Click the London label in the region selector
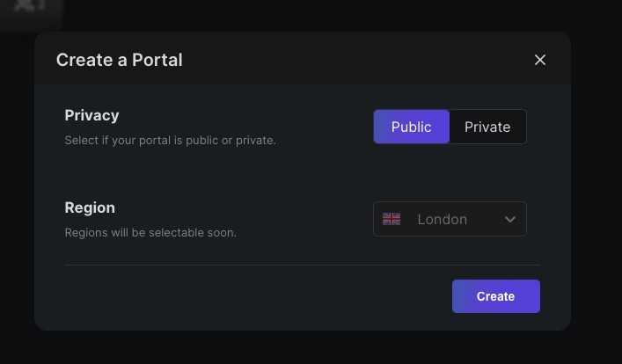The height and width of the screenshot is (364, 622). (442, 219)
